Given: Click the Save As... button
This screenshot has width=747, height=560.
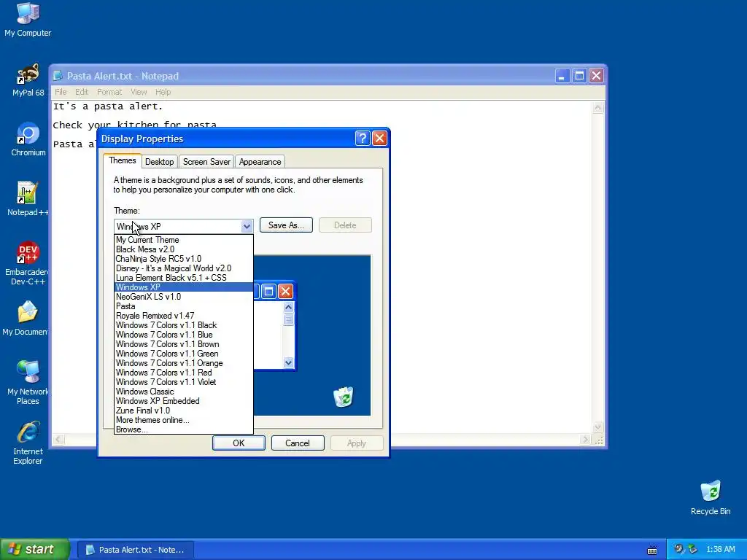Looking at the screenshot, I should [x=286, y=225].
